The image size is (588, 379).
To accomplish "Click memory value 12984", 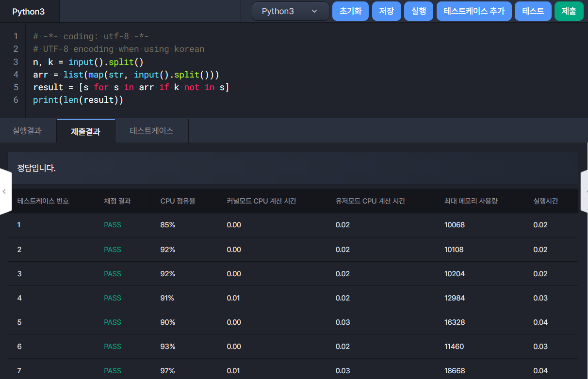I will pyautogui.click(x=455, y=298).
